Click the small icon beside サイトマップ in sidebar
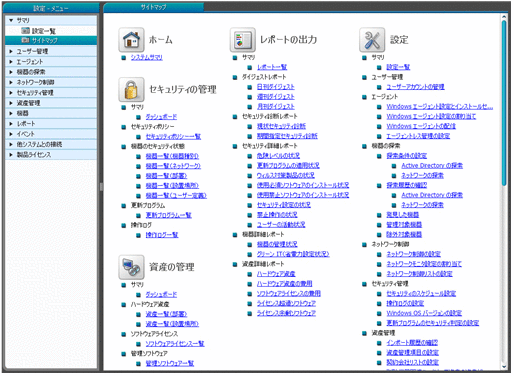 [25, 40]
